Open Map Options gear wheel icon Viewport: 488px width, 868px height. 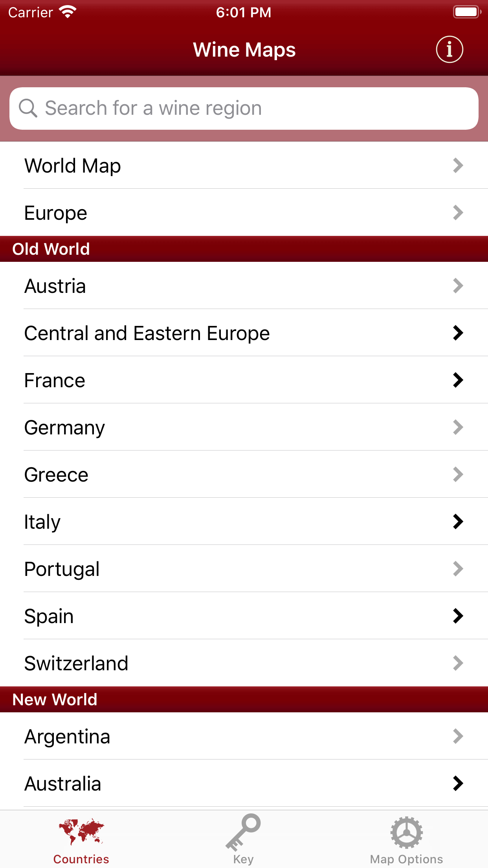(406, 832)
